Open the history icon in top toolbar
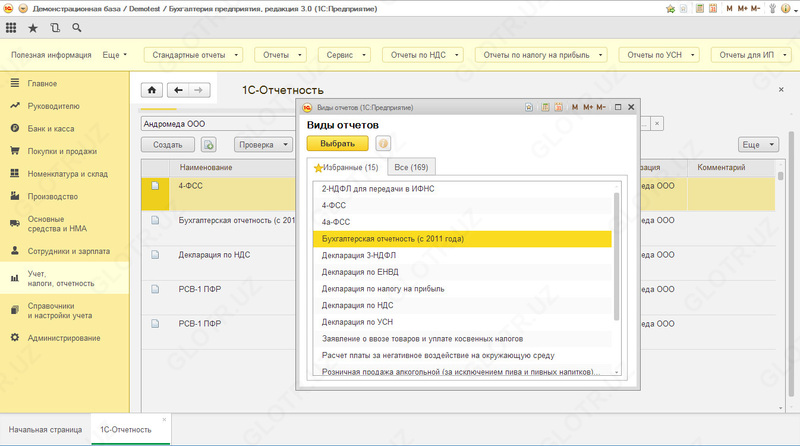Screen dimensions: 800x446 53,28
